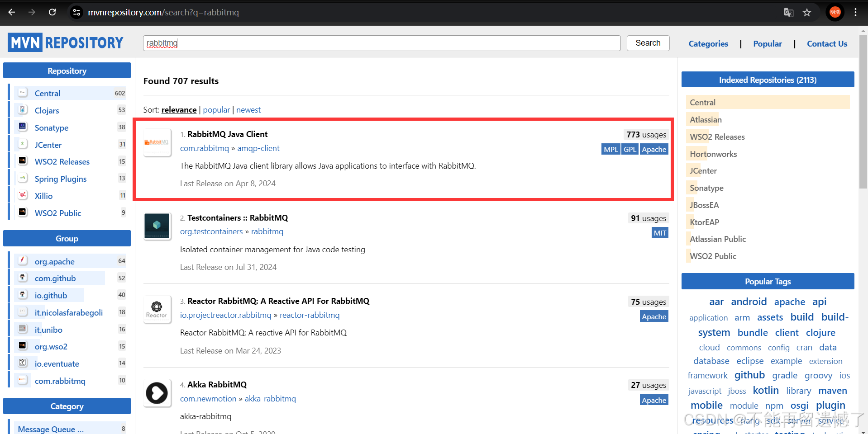Click the Clojars repository icon
This screenshot has width=868, height=434.
[23, 109]
